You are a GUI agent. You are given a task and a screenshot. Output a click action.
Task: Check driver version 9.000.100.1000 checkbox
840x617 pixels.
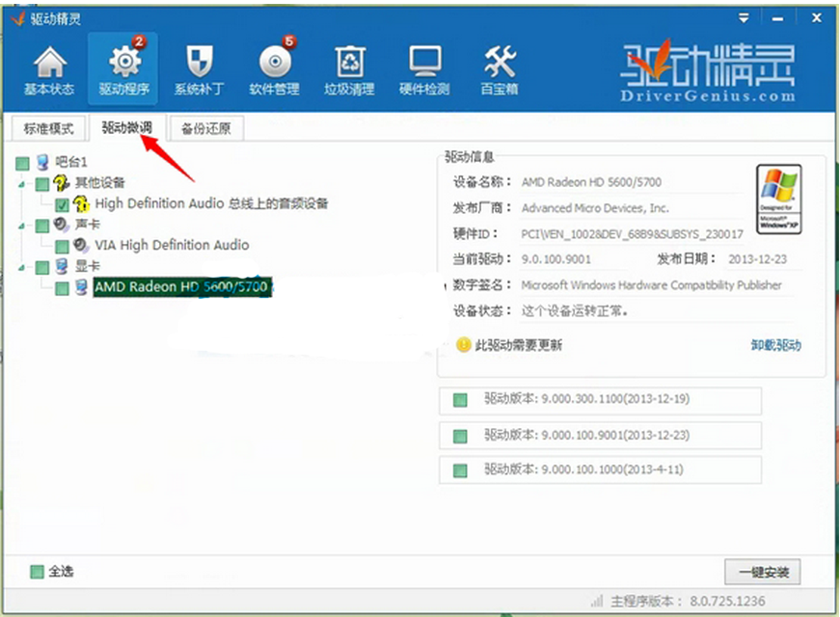pos(460,470)
